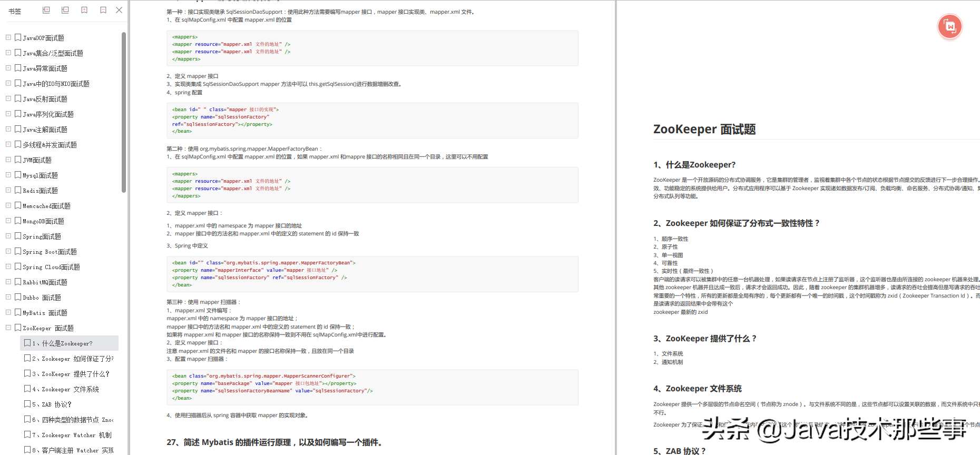Go to bookmark 5、ZAB 协议?
Viewport: 980px width, 455px height.
pos(52,404)
